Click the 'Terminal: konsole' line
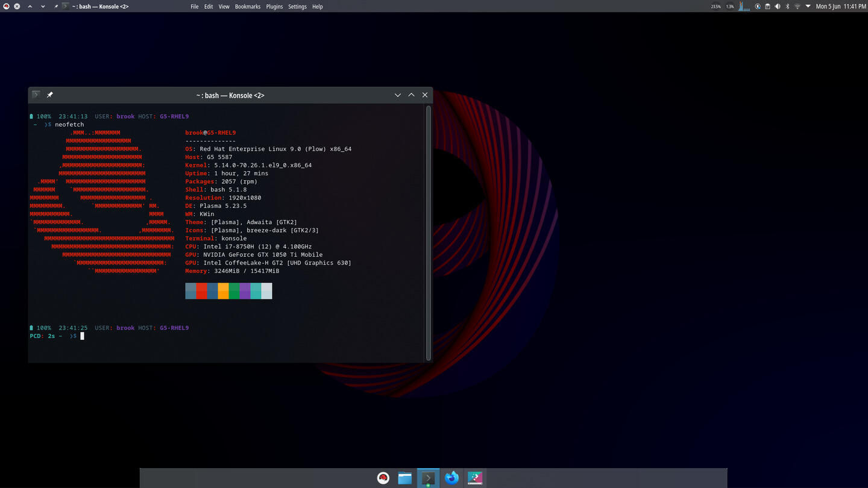Image resolution: width=868 pixels, height=488 pixels. pos(216,239)
